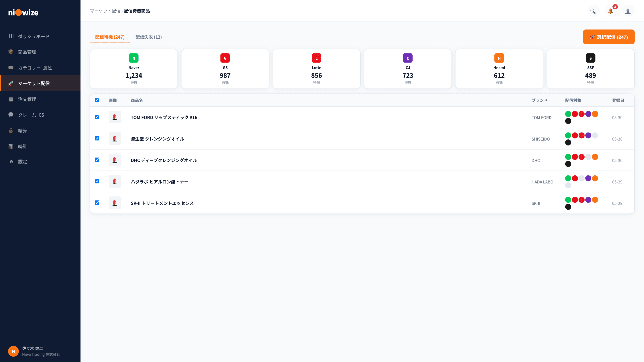Open the user profile icon in the header
The image size is (644, 362).
point(628,11)
